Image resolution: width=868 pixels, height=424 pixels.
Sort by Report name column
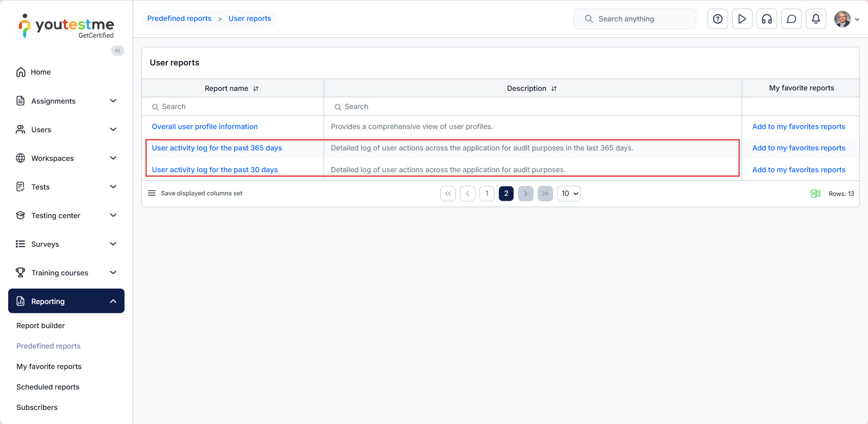click(256, 89)
